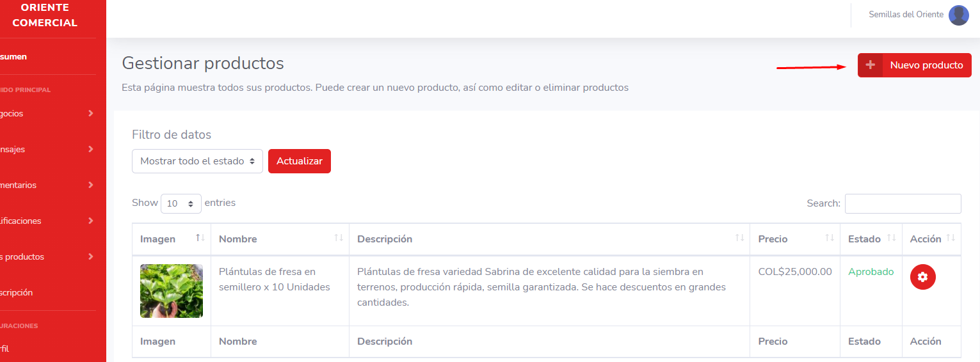The width and height of the screenshot is (980, 362).
Task: Sort table by Acción column arrows
Action: click(x=951, y=238)
